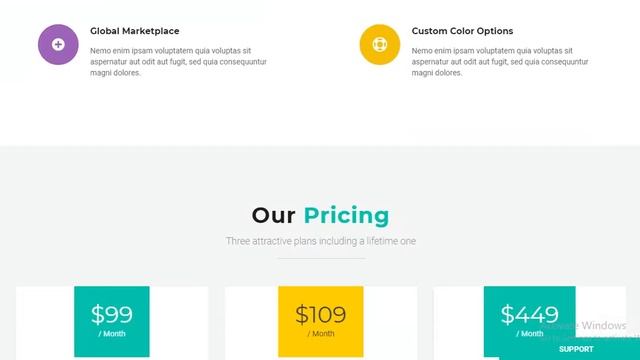Select the yellow $109 per month price box
640x360 pixels.
tap(321, 322)
